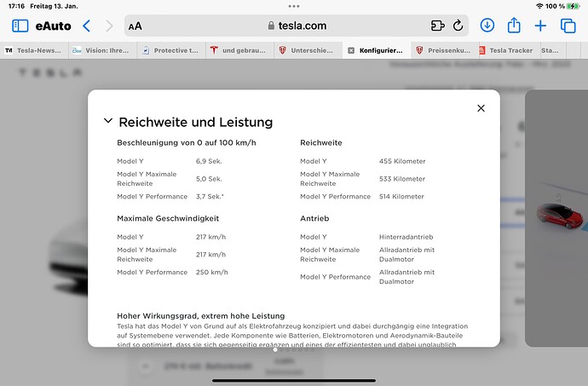Image resolution: width=588 pixels, height=386 pixels.
Task: Switch to the Unterschie... tab
Action: tap(308, 50)
